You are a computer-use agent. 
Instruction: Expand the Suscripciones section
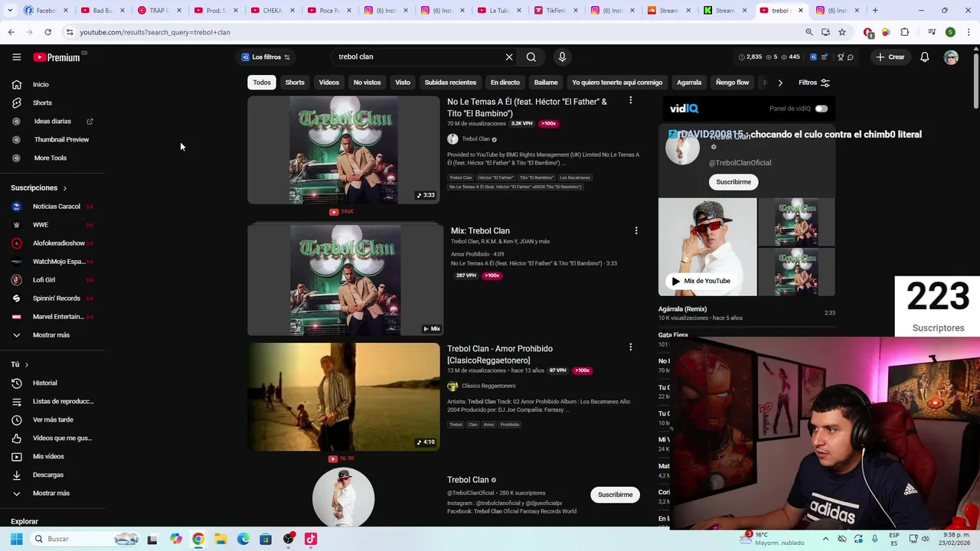pyautogui.click(x=38, y=187)
